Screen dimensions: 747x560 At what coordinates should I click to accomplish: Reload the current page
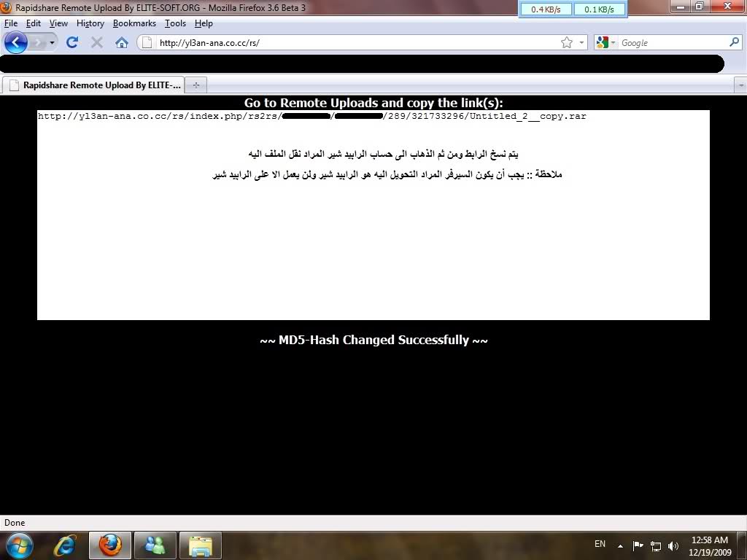(72, 42)
